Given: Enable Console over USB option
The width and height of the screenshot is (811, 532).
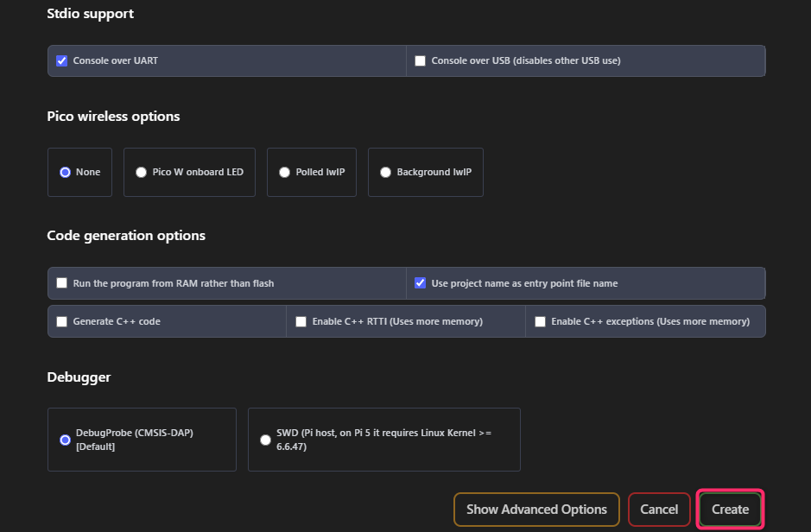Looking at the screenshot, I should pyautogui.click(x=420, y=61).
